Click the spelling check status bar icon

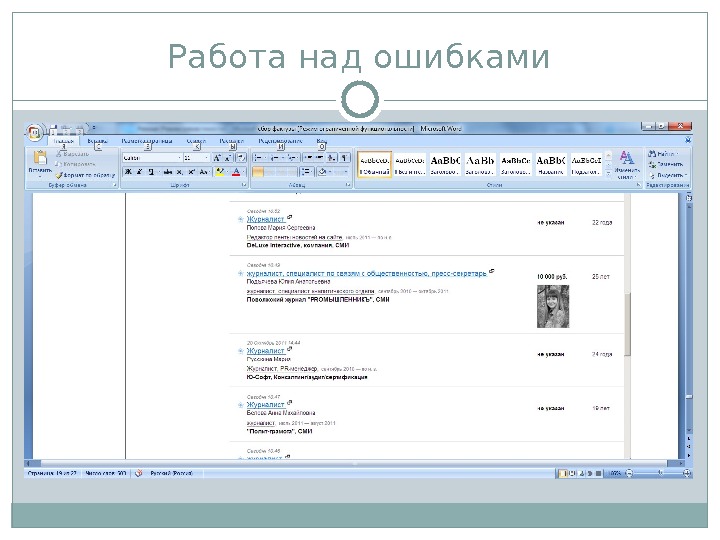(x=139, y=473)
